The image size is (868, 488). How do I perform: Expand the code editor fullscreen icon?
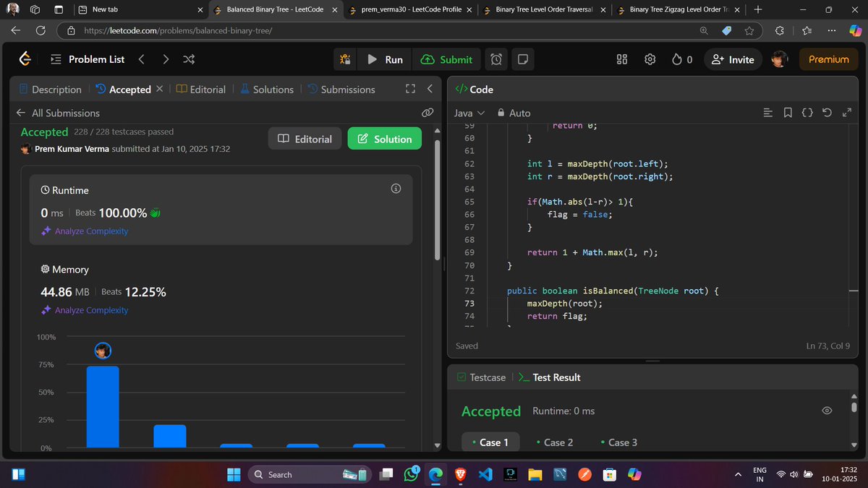coord(848,113)
